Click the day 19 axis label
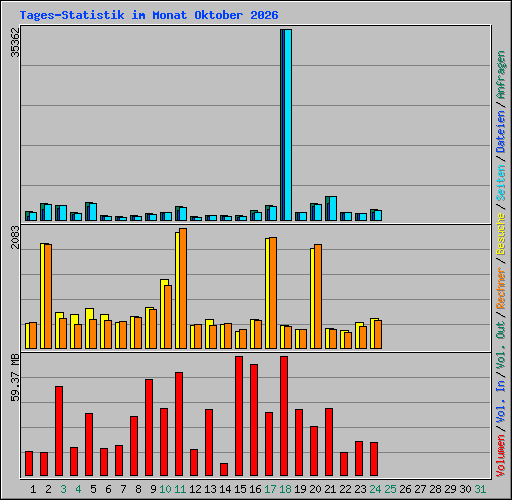512x500 pixels. coord(300,489)
